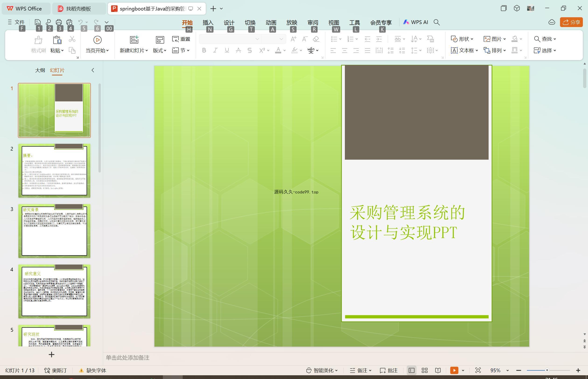Open the font name combo box
Image resolution: width=588 pixels, height=379 pixels.
pyautogui.click(x=230, y=39)
